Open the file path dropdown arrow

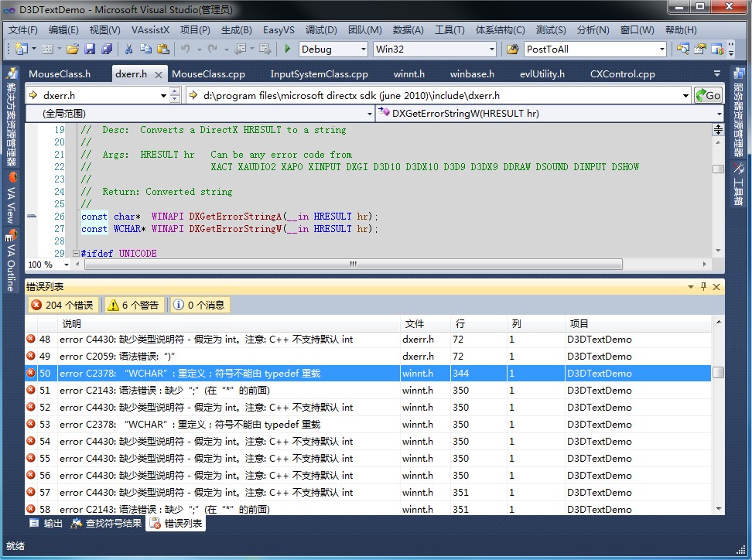(x=685, y=96)
